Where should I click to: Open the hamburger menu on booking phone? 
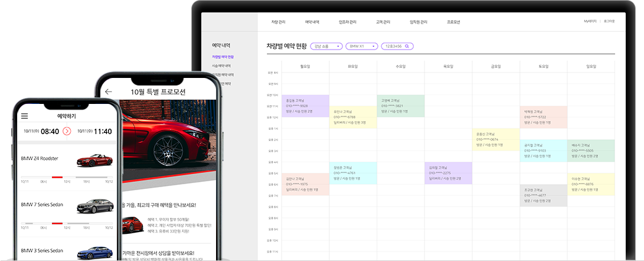click(x=24, y=116)
